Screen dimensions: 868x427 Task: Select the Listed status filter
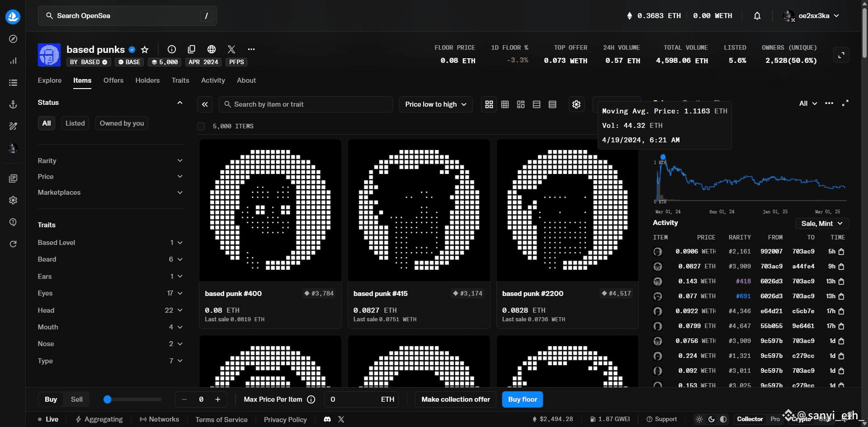[75, 123]
